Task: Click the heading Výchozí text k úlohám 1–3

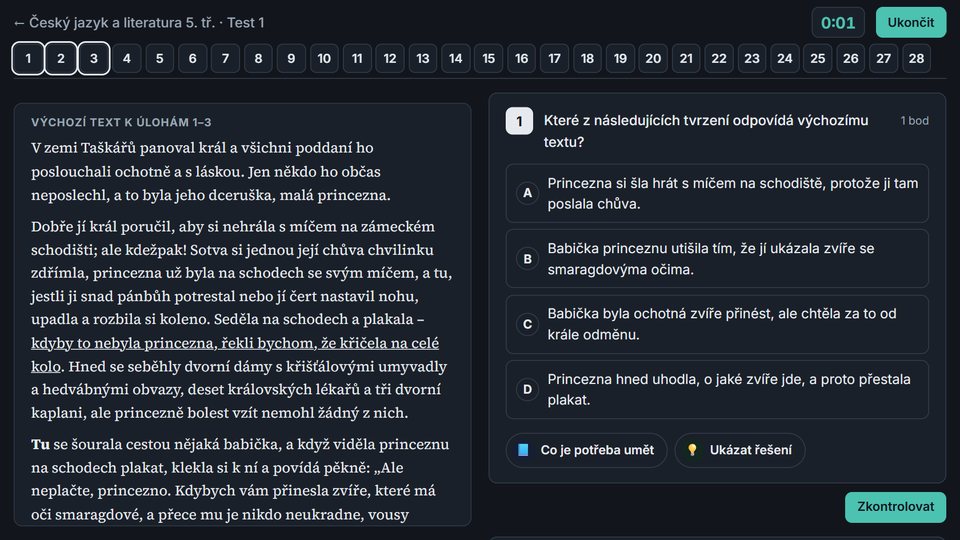Action: (x=121, y=122)
